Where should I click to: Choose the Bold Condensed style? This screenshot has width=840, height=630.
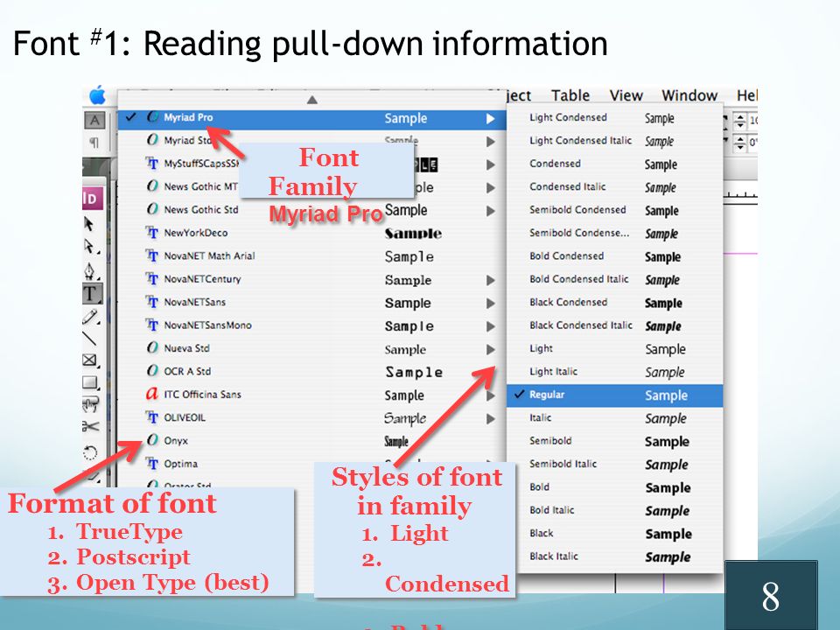614,256
